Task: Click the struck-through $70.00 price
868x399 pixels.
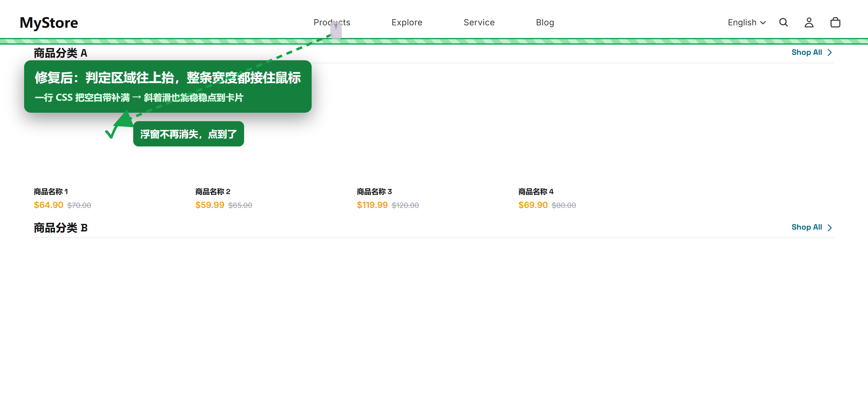Action: 79,205
